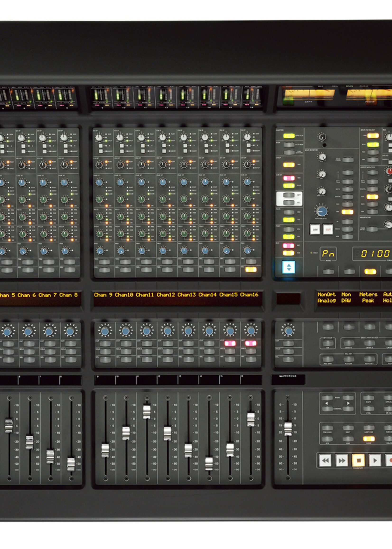Return to zero with the RTZ button
The image size is (392, 549).
[x=327, y=439]
